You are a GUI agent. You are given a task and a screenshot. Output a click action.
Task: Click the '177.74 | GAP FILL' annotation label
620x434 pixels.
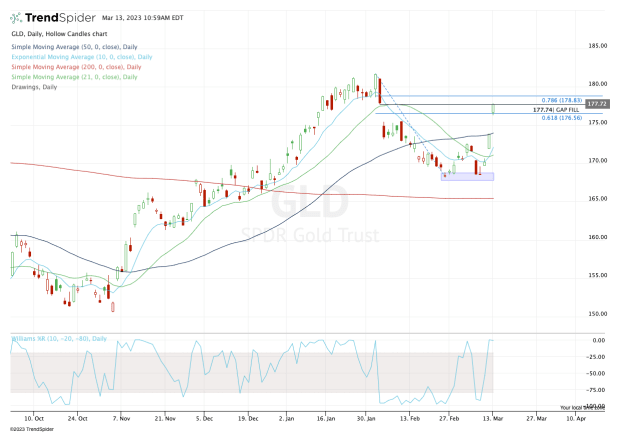(x=556, y=109)
